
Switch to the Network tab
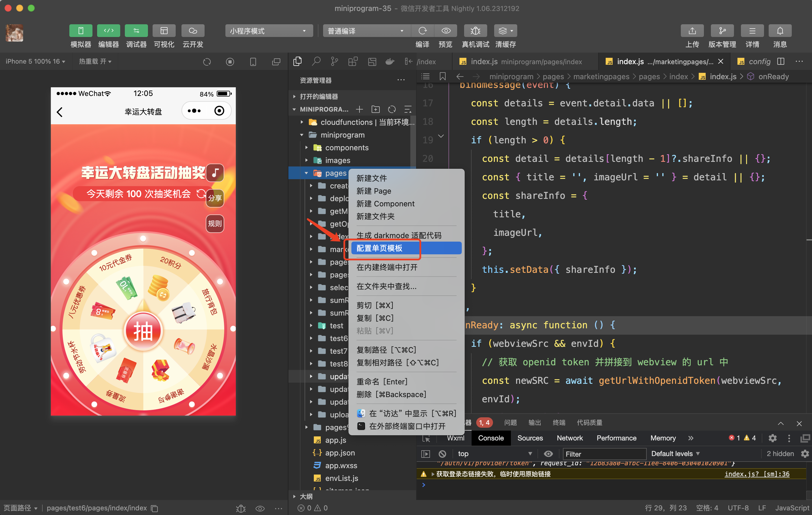[x=569, y=438]
